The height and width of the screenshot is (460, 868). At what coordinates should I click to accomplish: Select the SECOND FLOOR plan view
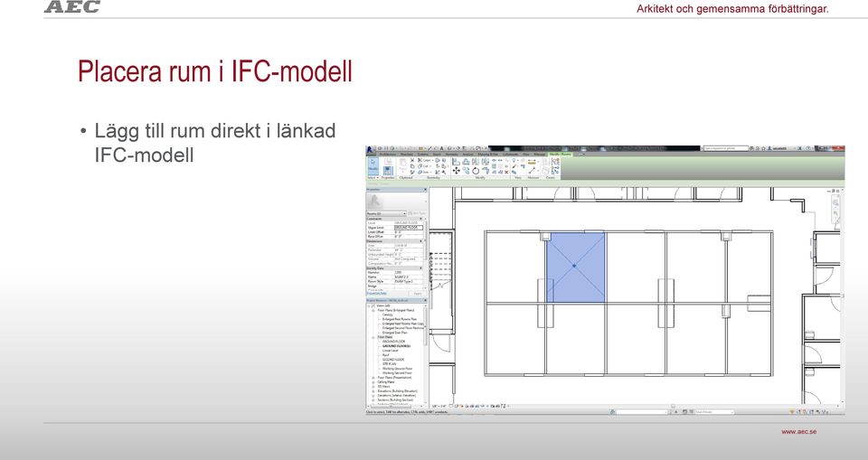(x=393, y=360)
